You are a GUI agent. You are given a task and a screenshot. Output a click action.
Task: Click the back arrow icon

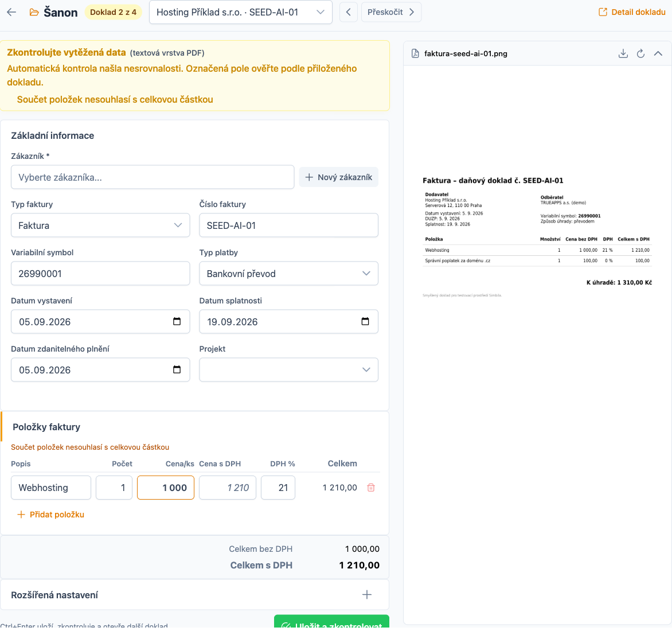pyautogui.click(x=11, y=12)
